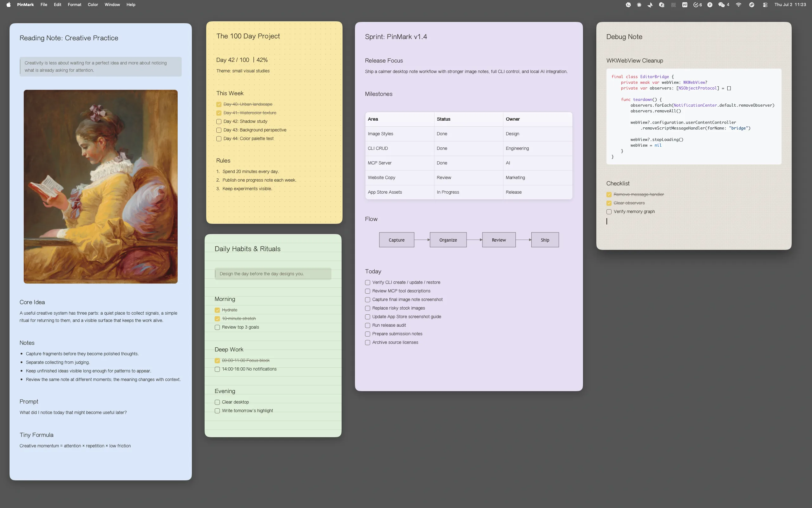Tick 'Replace risky stock images' checkbox

(x=367, y=308)
